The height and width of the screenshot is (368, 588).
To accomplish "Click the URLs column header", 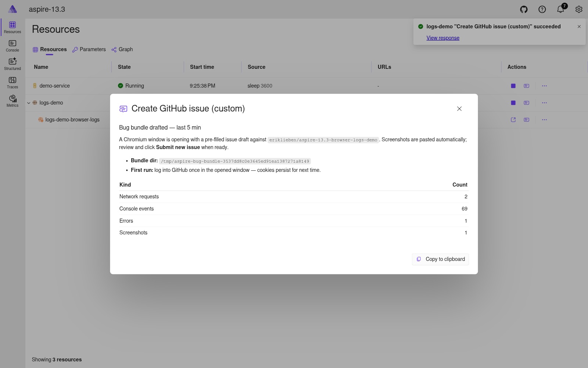I will [x=384, y=67].
